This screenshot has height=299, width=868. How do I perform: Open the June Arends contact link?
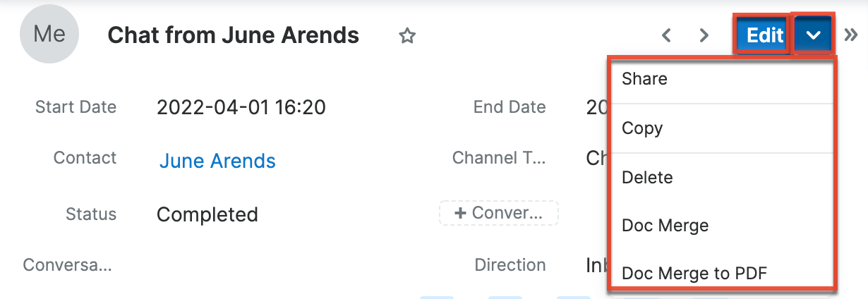[217, 161]
